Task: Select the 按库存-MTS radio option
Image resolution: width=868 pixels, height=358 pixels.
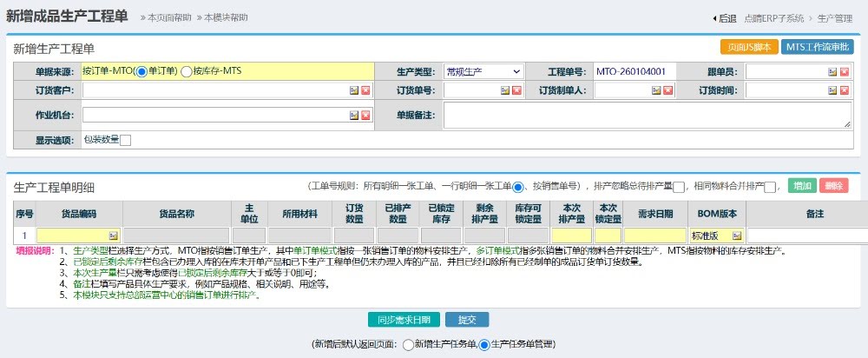Action: click(x=187, y=71)
